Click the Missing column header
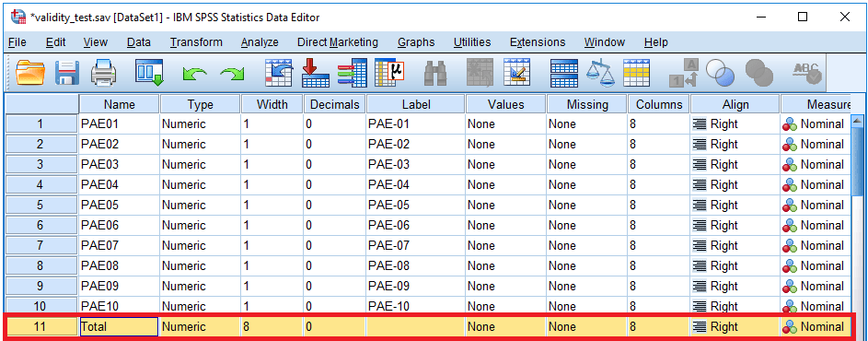 pyautogui.click(x=587, y=104)
